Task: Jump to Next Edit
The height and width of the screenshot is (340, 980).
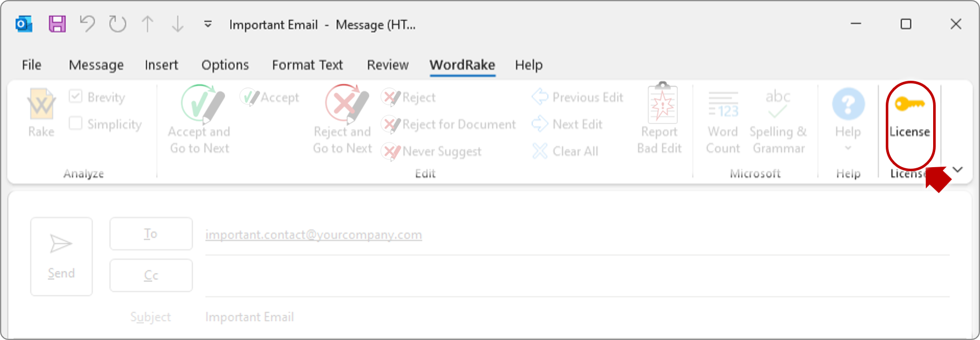Action: (567, 124)
